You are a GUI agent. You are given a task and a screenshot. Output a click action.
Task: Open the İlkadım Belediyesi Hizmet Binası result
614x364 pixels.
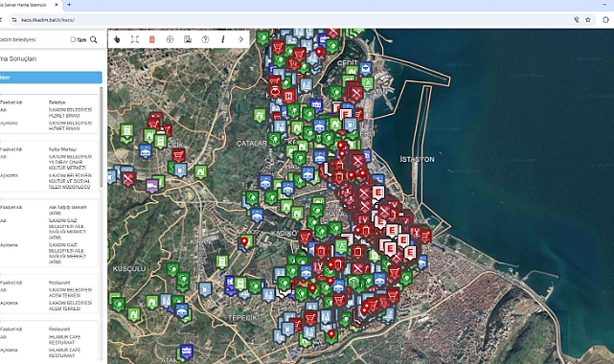pos(49,115)
